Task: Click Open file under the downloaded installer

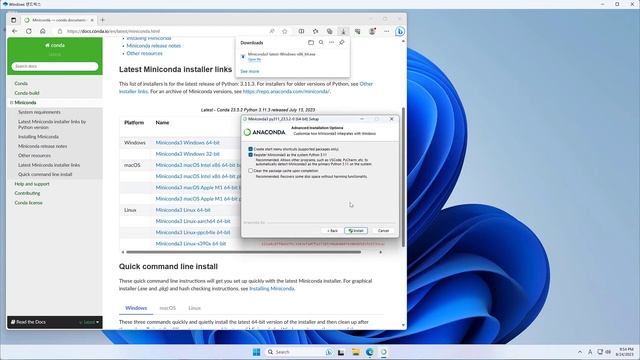Action: click(x=254, y=59)
